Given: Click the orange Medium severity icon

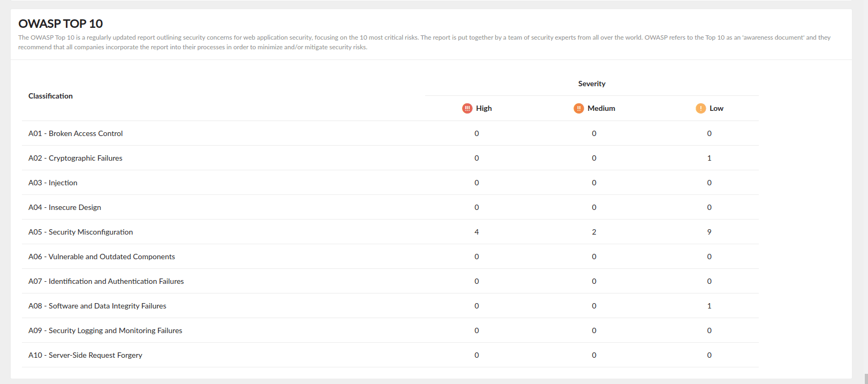Looking at the screenshot, I should 578,108.
